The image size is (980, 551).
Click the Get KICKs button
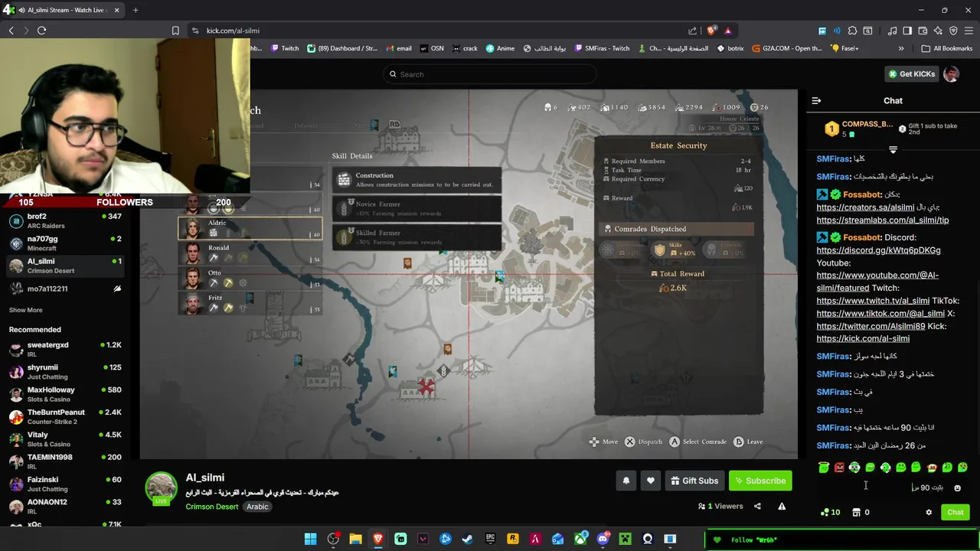point(912,74)
